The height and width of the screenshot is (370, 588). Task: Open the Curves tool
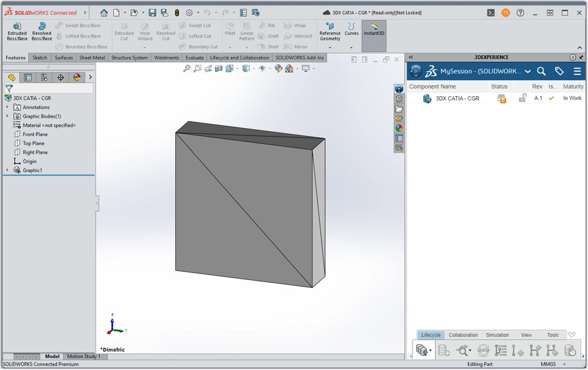click(352, 29)
